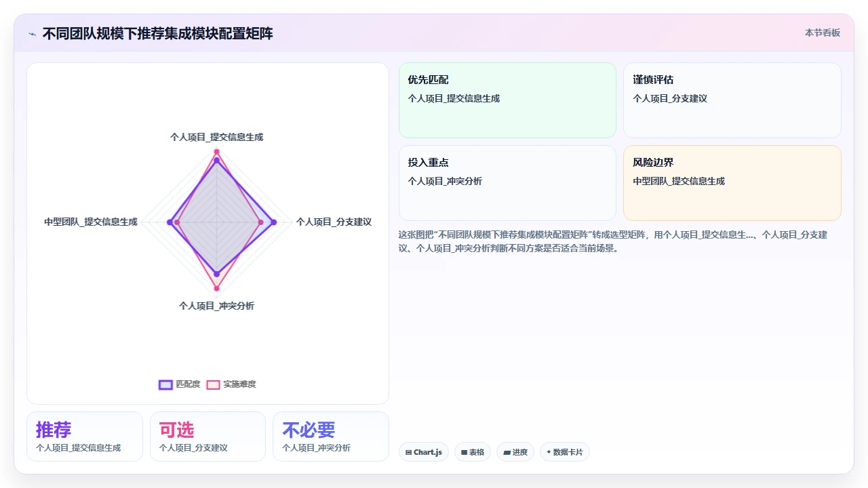The height and width of the screenshot is (488, 868).
Task: Click radar axis label 中型团队_提交信息生成
Action: click(x=91, y=222)
